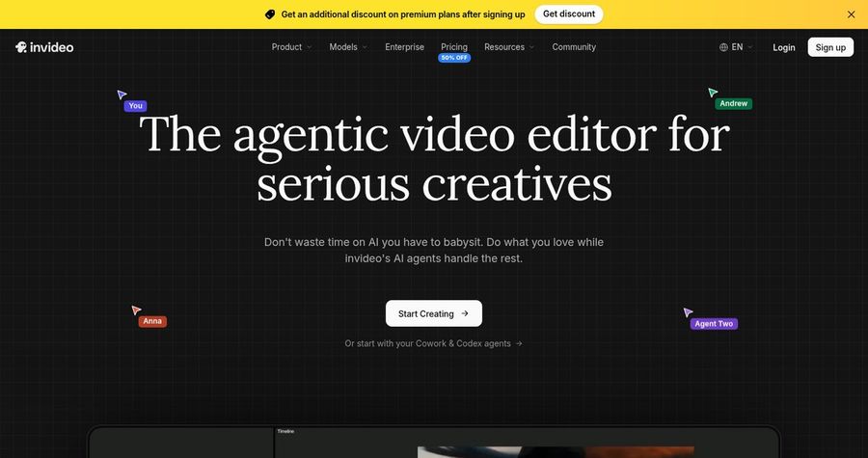This screenshot has width=868, height=458.
Task: Click the 50% OFF badge
Action: (x=454, y=58)
